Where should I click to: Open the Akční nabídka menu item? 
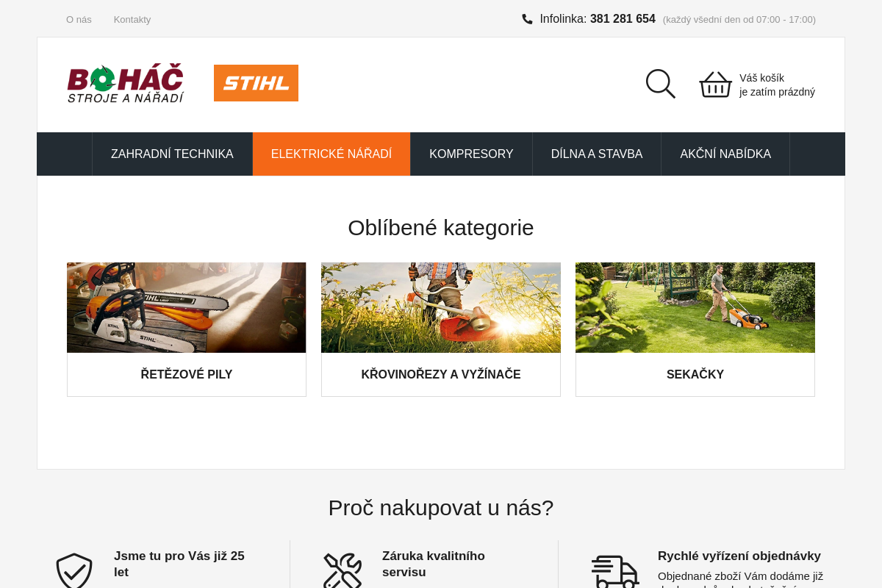pyautogui.click(x=725, y=154)
